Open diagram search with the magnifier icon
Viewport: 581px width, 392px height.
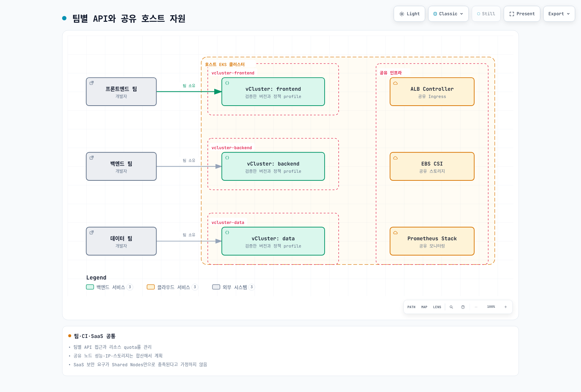451,307
